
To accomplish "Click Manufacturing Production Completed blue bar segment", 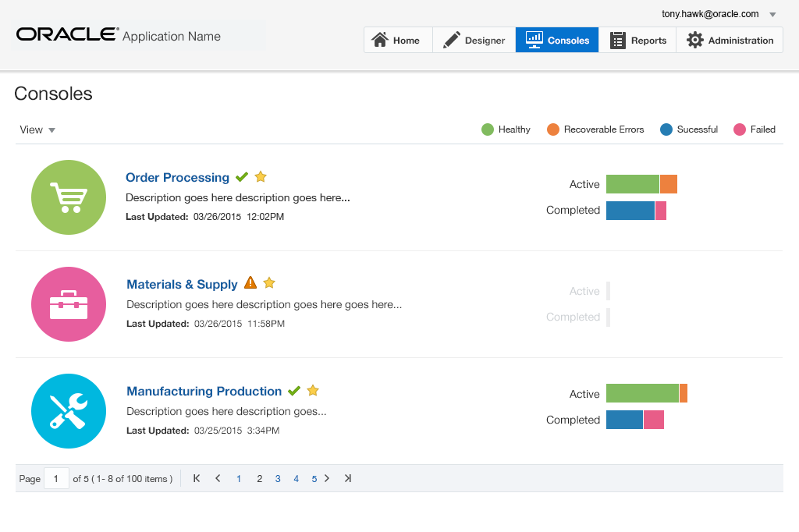I will (625, 420).
